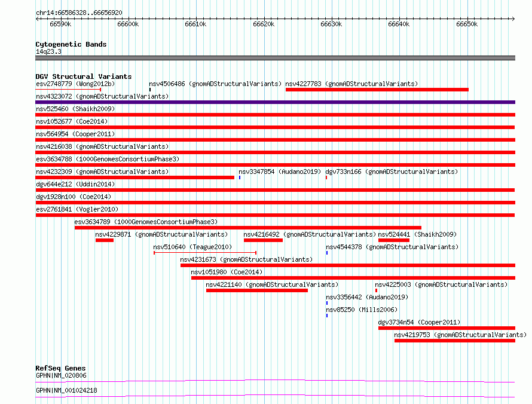Click dgv1928n100 (Coe2014) label
This screenshot has width=532, height=404.
74,197
